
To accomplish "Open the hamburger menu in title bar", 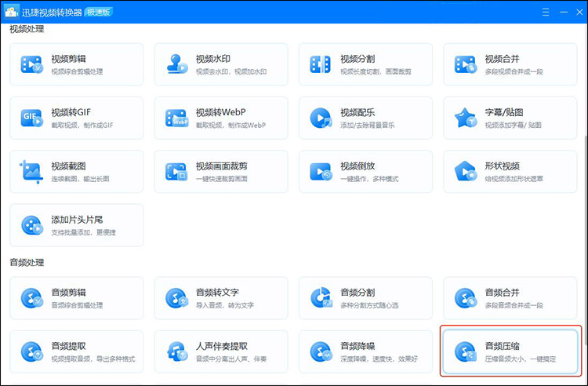I will pyautogui.click(x=546, y=12).
